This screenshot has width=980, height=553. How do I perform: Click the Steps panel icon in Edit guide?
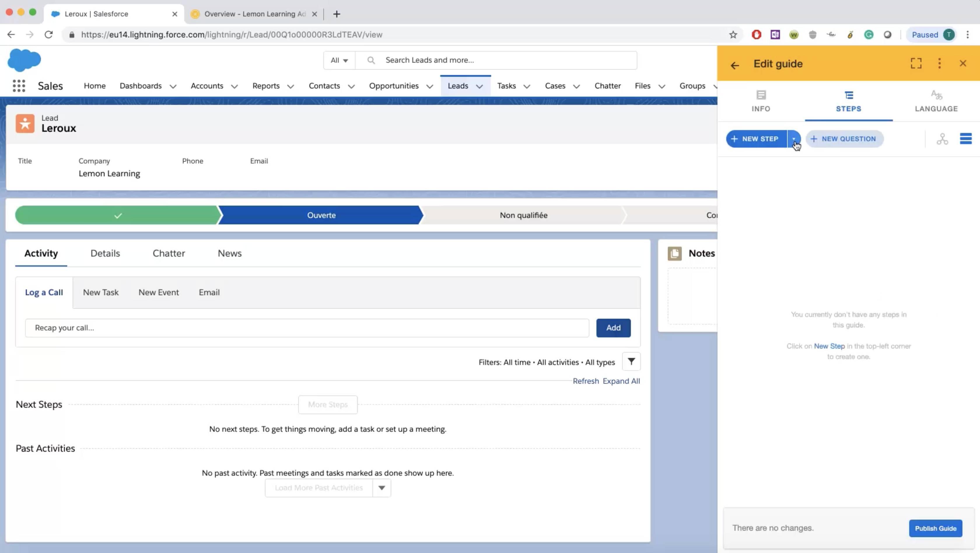coord(848,95)
